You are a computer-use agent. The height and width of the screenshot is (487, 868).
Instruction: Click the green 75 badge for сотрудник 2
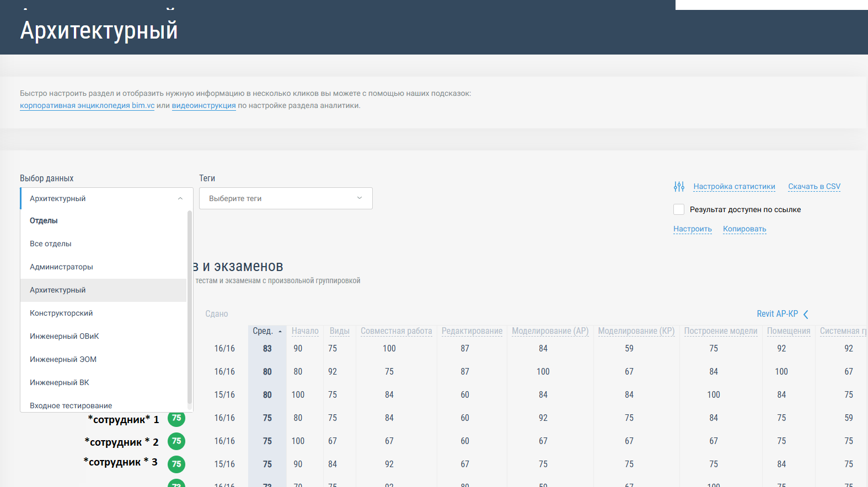coord(176,441)
